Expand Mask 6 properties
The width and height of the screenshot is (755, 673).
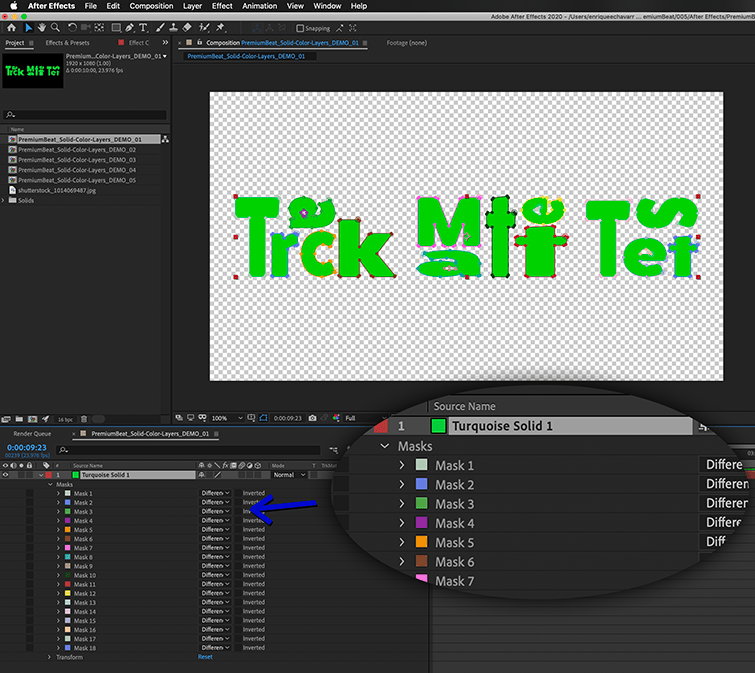pyautogui.click(x=58, y=539)
